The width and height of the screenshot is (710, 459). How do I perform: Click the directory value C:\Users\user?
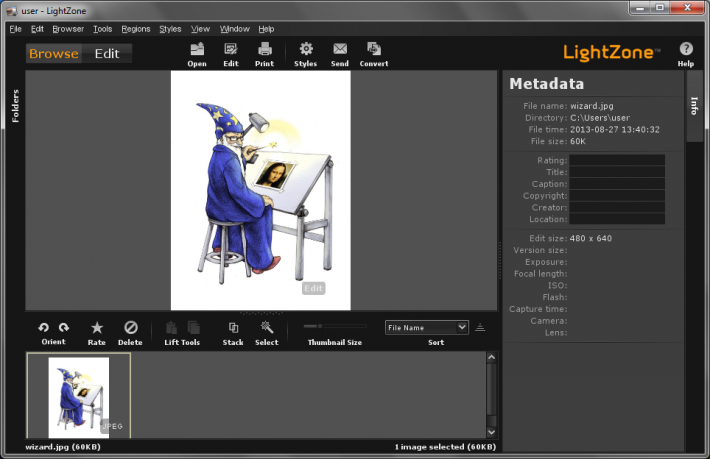[x=600, y=118]
